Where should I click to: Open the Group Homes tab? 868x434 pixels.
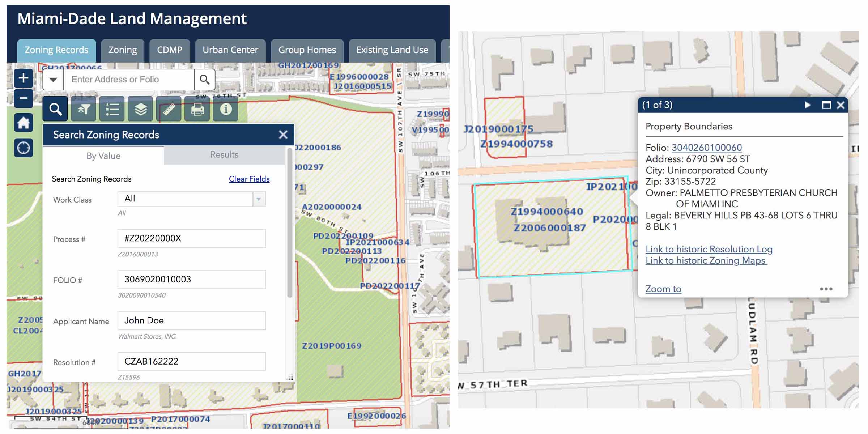click(307, 50)
